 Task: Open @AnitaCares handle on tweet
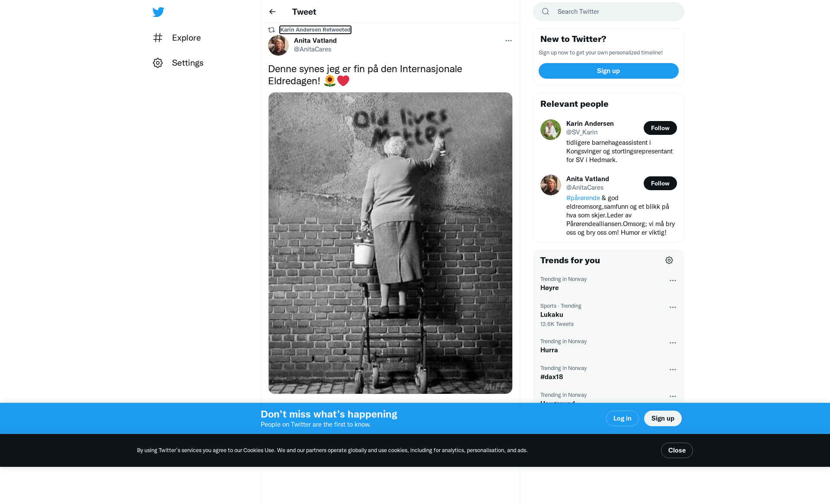313,49
